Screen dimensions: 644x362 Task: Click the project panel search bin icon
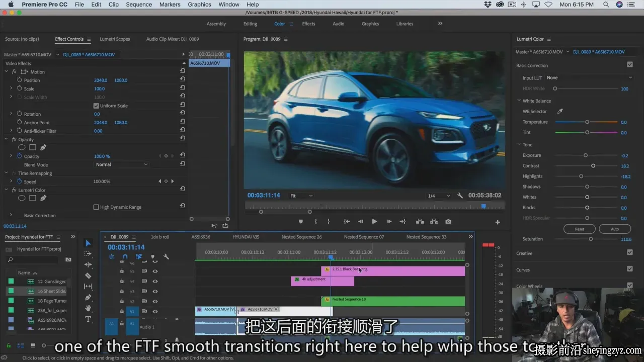[x=68, y=259]
